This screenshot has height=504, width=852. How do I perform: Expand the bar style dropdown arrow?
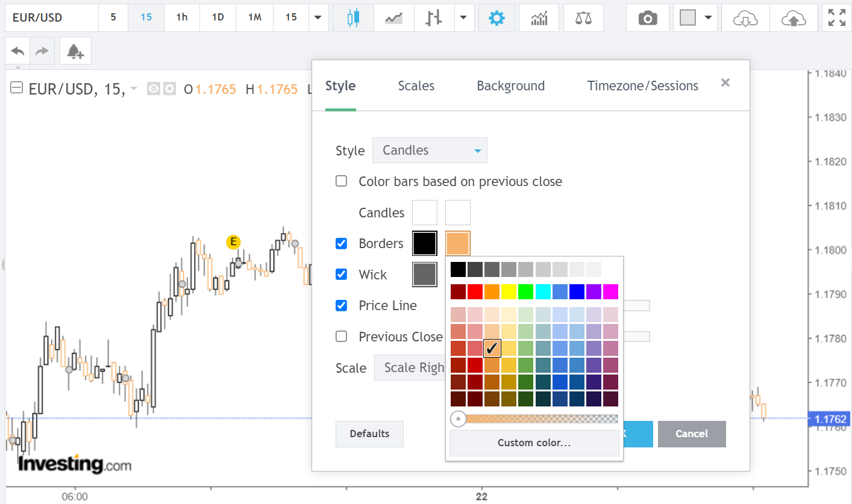coord(463,17)
